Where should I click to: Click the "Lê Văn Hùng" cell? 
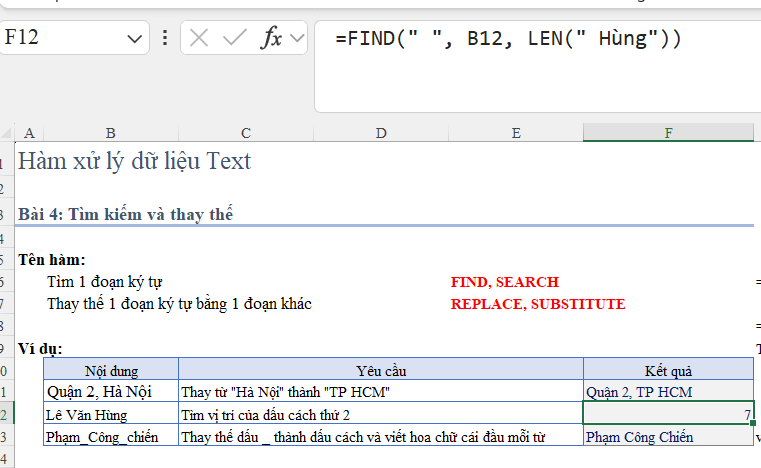[110, 414]
